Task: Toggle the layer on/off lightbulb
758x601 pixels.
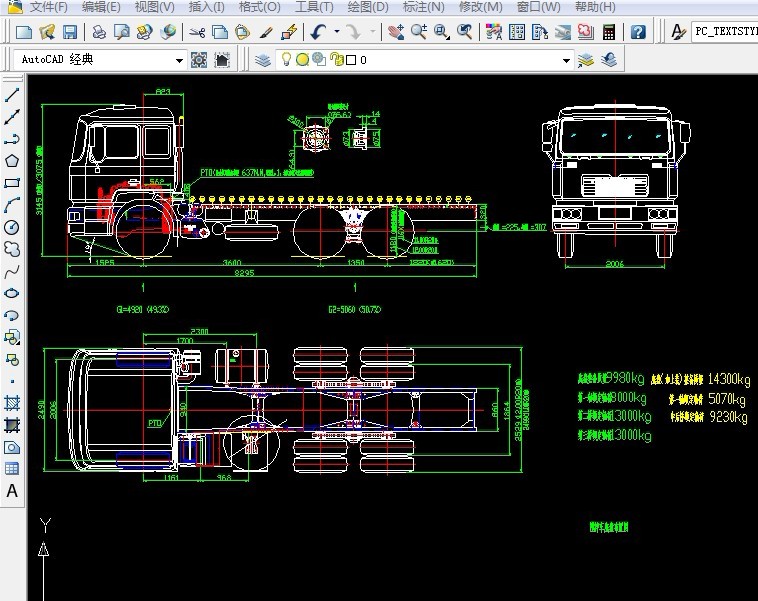Action: [x=286, y=60]
